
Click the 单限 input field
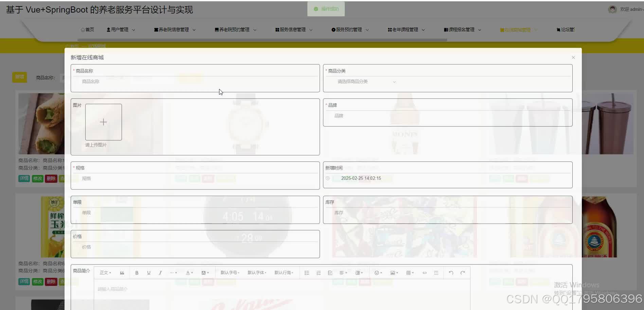pos(195,213)
